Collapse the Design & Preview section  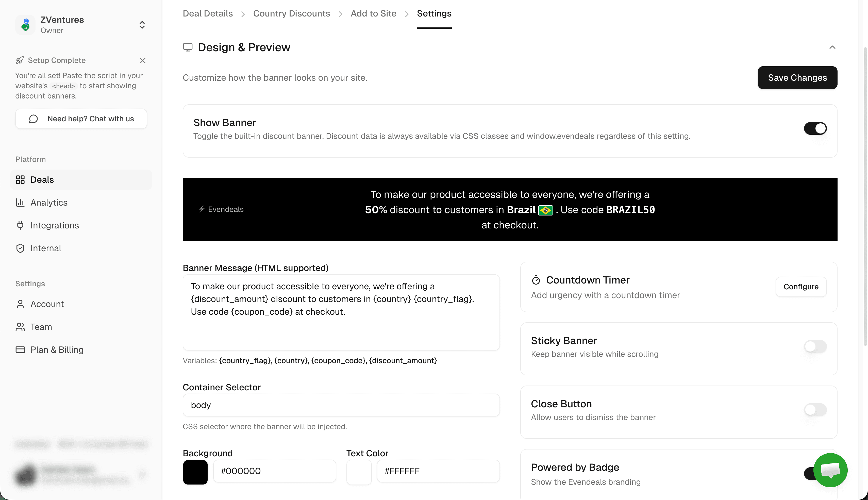click(832, 47)
